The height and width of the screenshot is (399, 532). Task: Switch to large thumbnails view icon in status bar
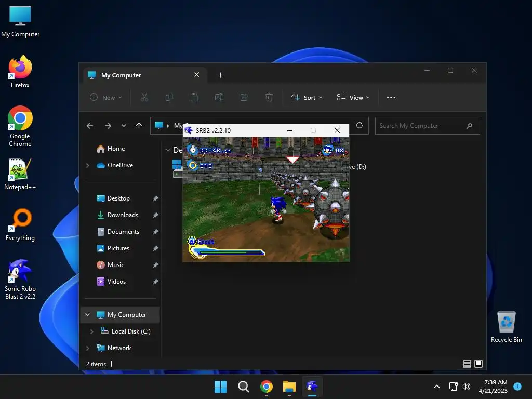tap(478, 364)
